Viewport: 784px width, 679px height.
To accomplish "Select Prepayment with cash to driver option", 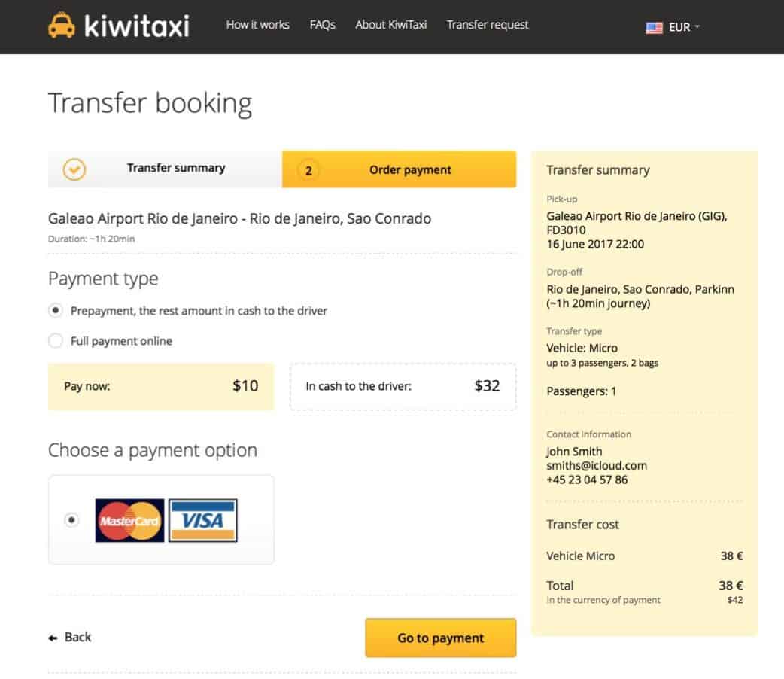I will coord(55,310).
